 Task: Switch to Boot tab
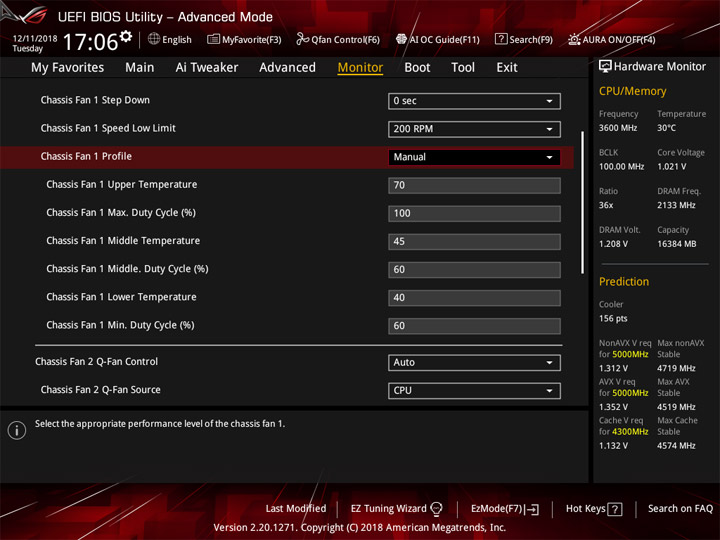pyautogui.click(x=417, y=68)
